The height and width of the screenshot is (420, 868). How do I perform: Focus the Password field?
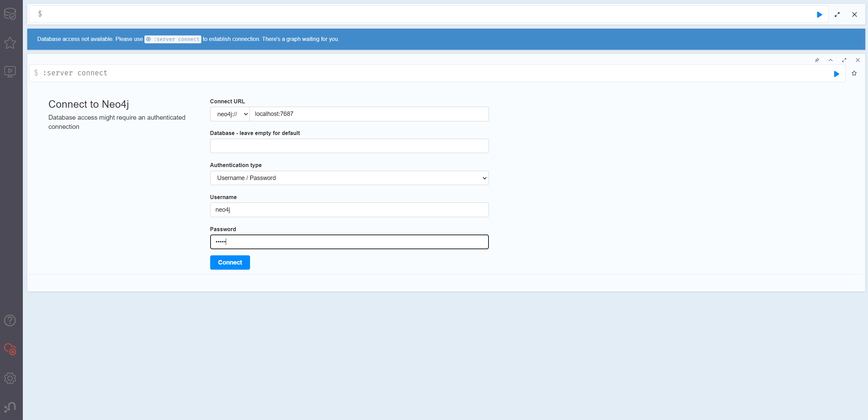tap(349, 242)
